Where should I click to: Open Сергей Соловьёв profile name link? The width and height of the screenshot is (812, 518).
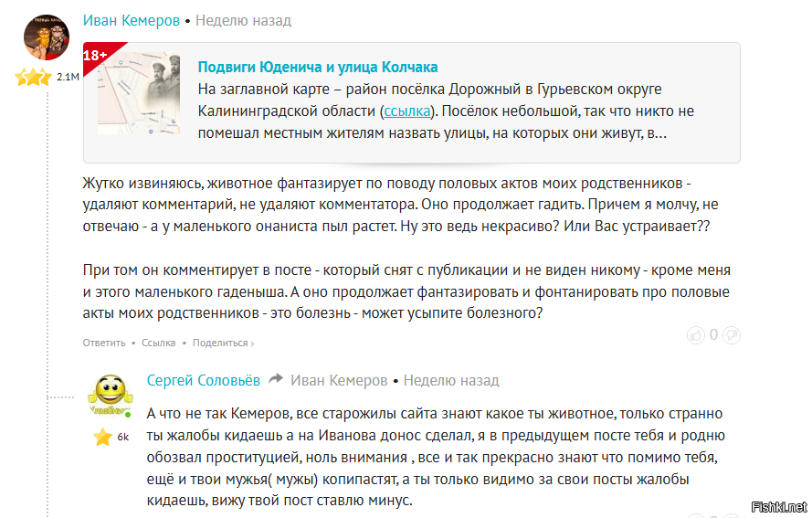coord(203,381)
